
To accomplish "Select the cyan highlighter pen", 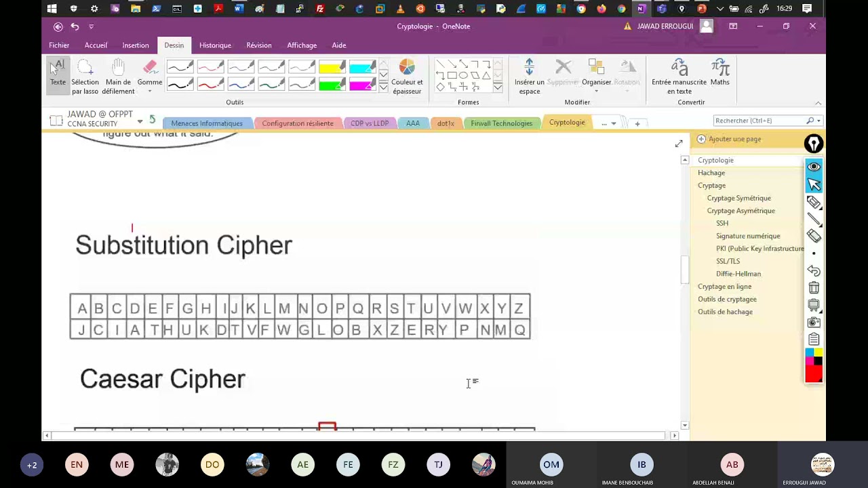I will [362, 67].
